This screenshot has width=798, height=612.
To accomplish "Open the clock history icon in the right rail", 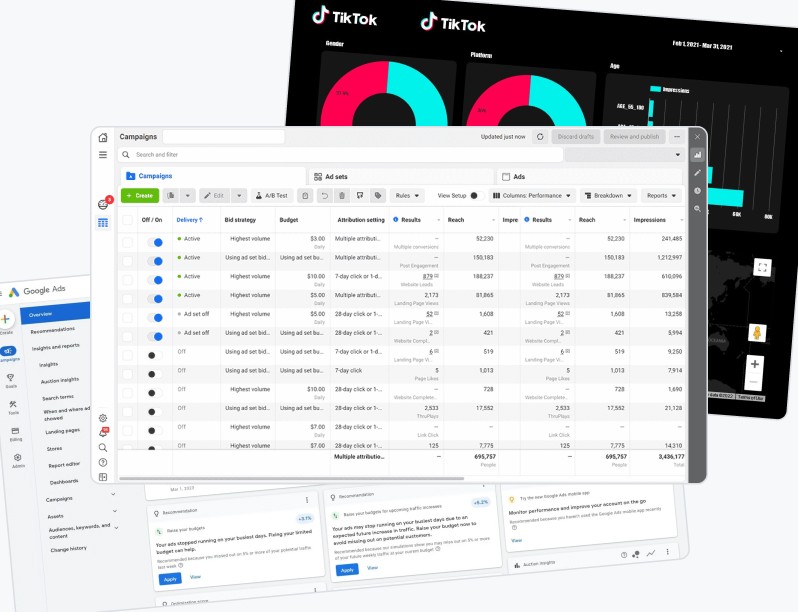I will 697,191.
